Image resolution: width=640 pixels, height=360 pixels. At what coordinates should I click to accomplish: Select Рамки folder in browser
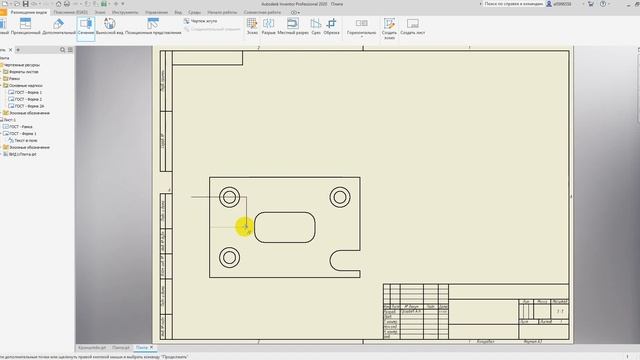[x=11, y=78]
